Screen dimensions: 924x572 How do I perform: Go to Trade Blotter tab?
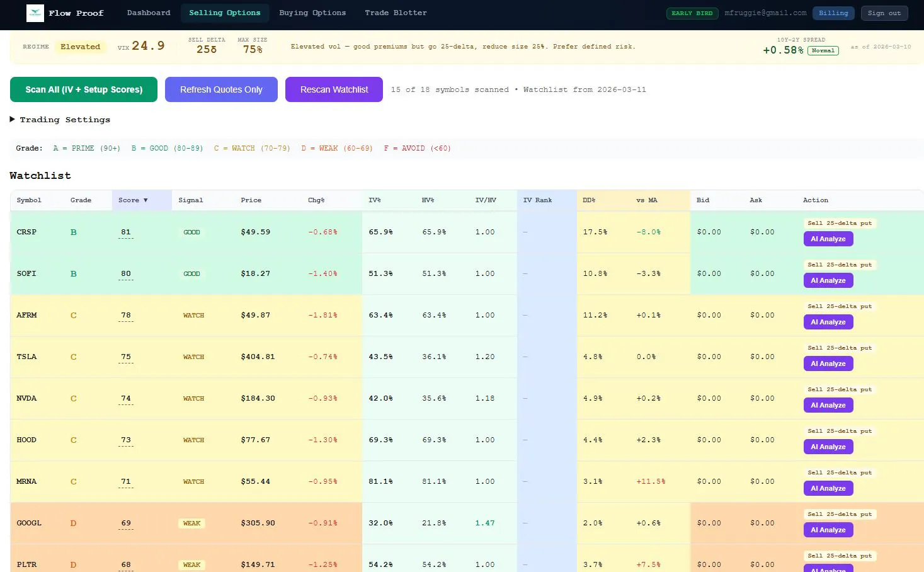[x=396, y=13]
